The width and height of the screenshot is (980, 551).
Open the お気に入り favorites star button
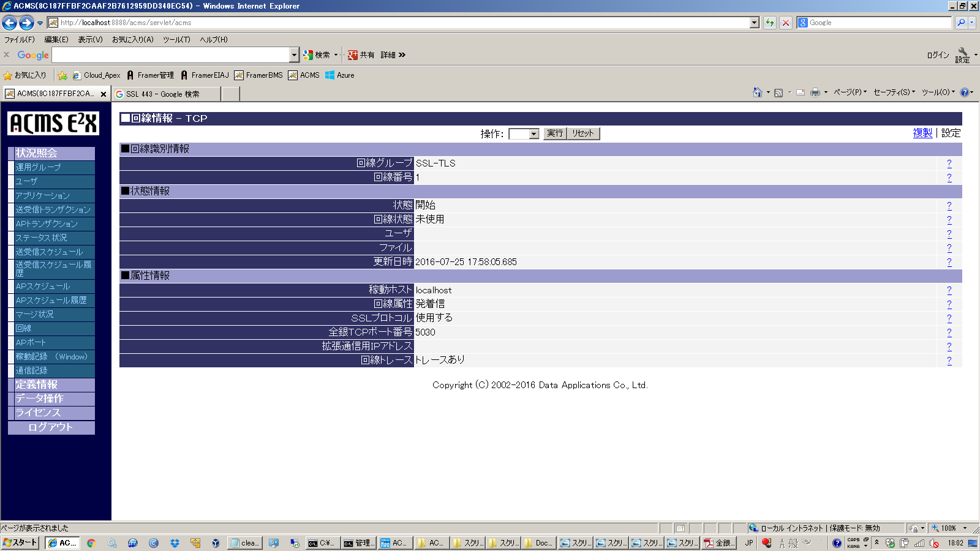coord(24,75)
